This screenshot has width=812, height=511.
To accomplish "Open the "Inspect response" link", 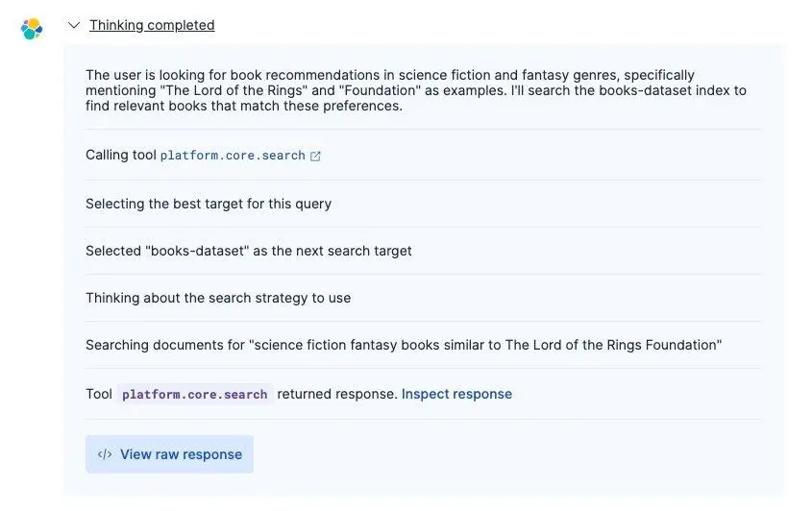I will [456, 394].
